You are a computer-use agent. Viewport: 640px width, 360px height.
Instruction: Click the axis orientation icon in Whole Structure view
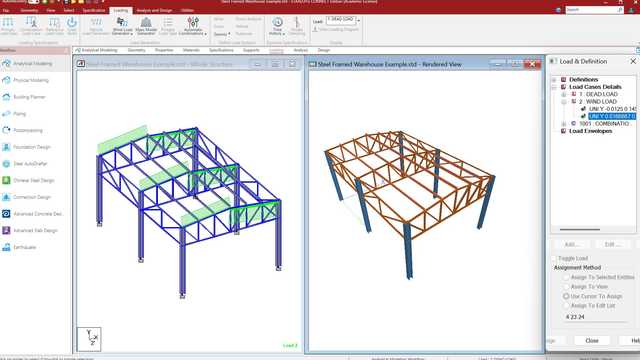(x=89, y=339)
